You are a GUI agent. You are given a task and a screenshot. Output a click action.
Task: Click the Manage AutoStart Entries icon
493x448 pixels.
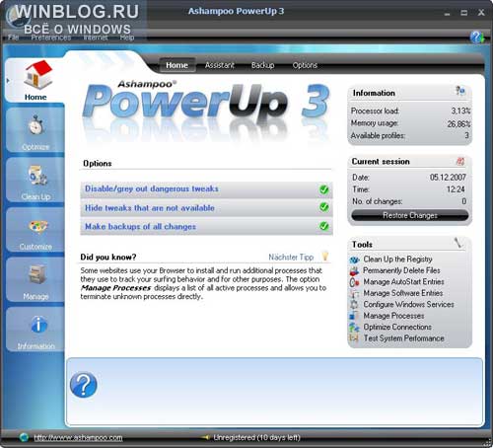point(354,282)
